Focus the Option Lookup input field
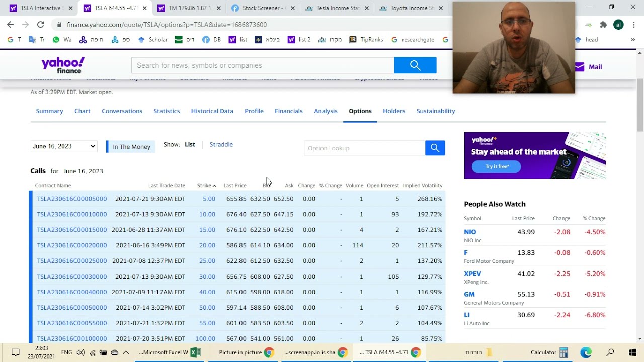Viewport: 644px width, 362px height. [365, 148]
